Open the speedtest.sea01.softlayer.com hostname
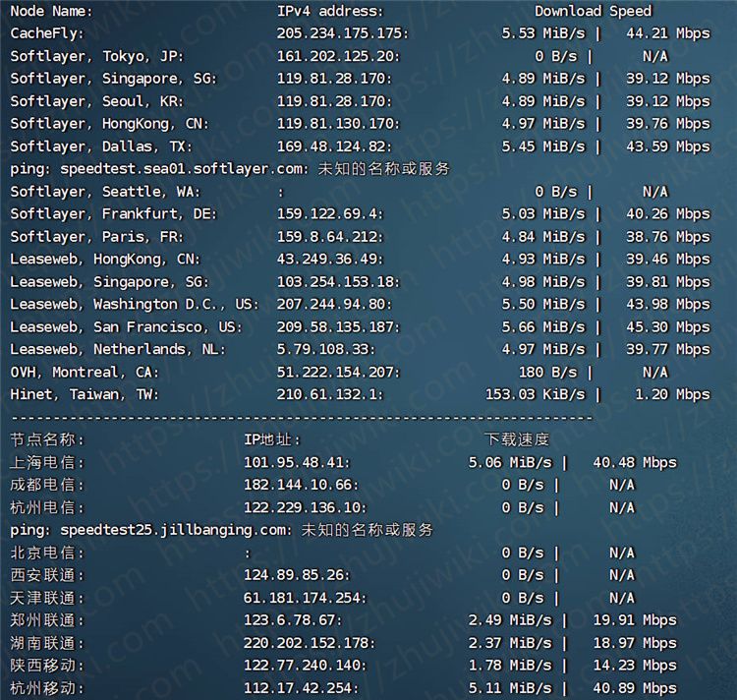This screenshot has height=700, width=737. (185, 168)
